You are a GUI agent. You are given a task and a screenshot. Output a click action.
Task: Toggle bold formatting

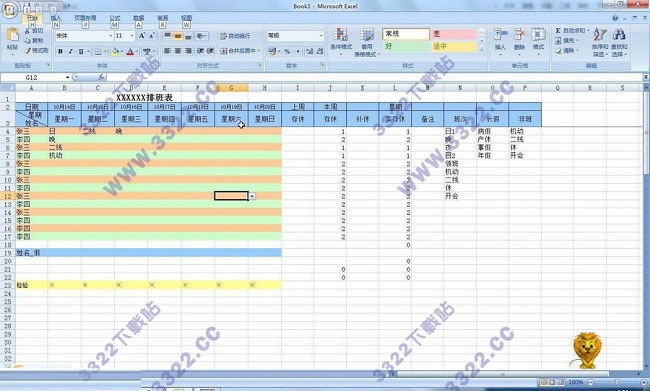[x=61, y=51]
